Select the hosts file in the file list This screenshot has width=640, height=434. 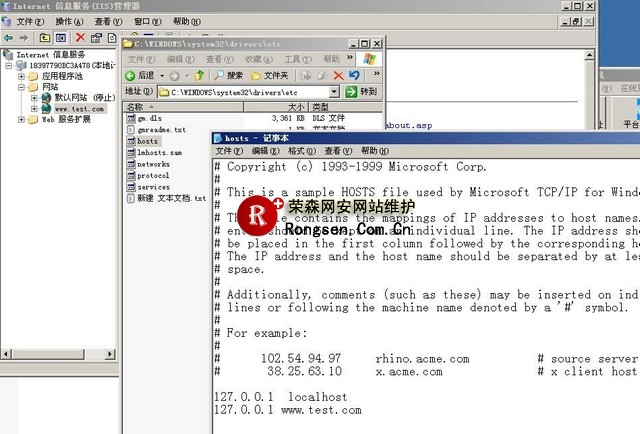pos(148,141)
